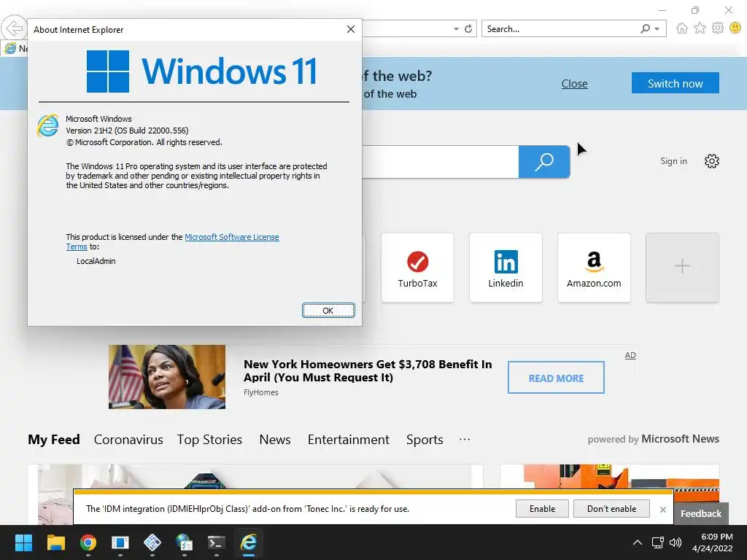The image size is (747, 560).
Task: Click the Close link in banner
Action: click(x=575, y=84)
